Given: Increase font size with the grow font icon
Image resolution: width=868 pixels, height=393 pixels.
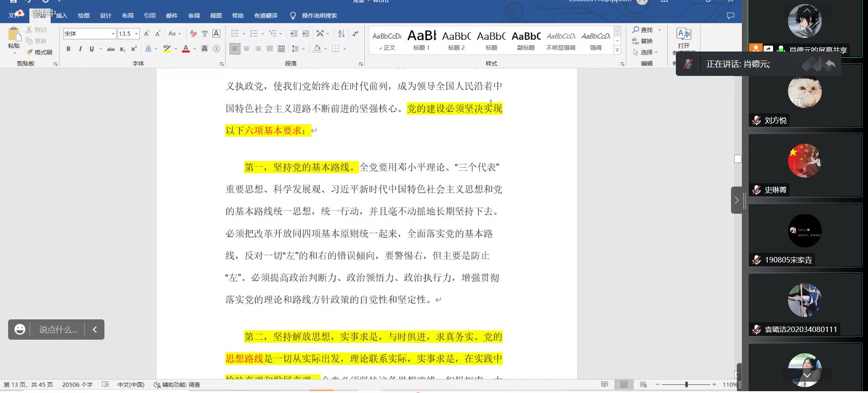Looking at the screenshot, I should coord(146,33).
